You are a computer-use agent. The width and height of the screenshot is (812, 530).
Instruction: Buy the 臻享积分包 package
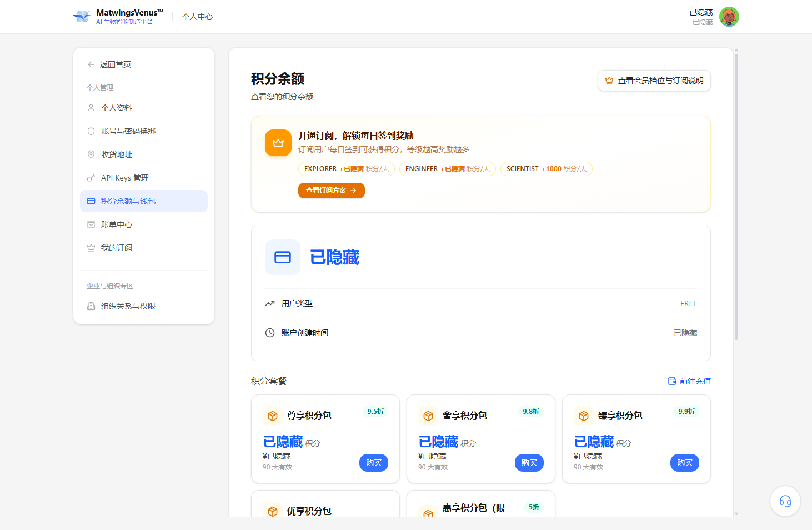685,463
